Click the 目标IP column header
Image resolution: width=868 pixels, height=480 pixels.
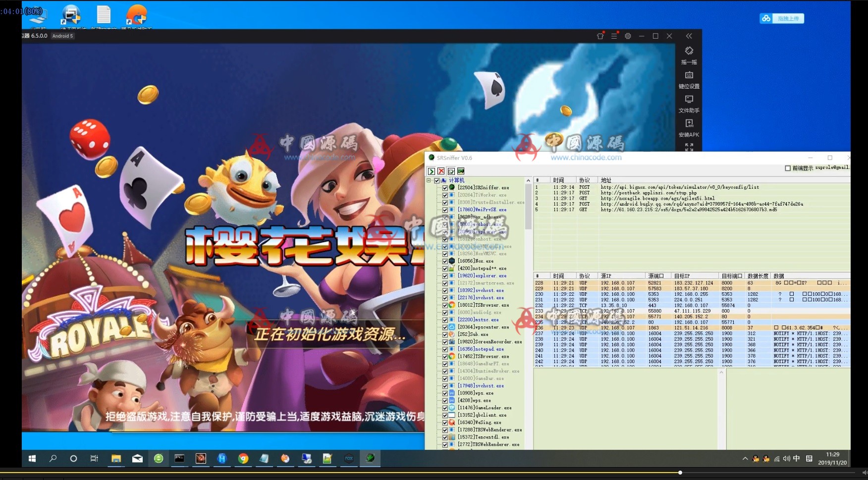695,276
